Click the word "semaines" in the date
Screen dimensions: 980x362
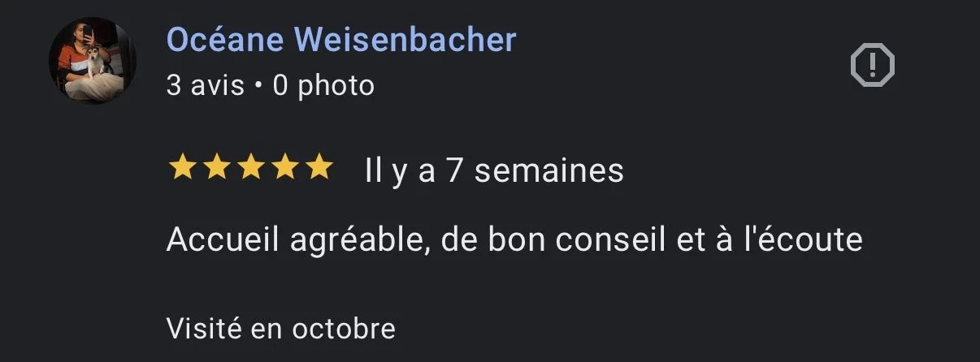tap(549, 171)
